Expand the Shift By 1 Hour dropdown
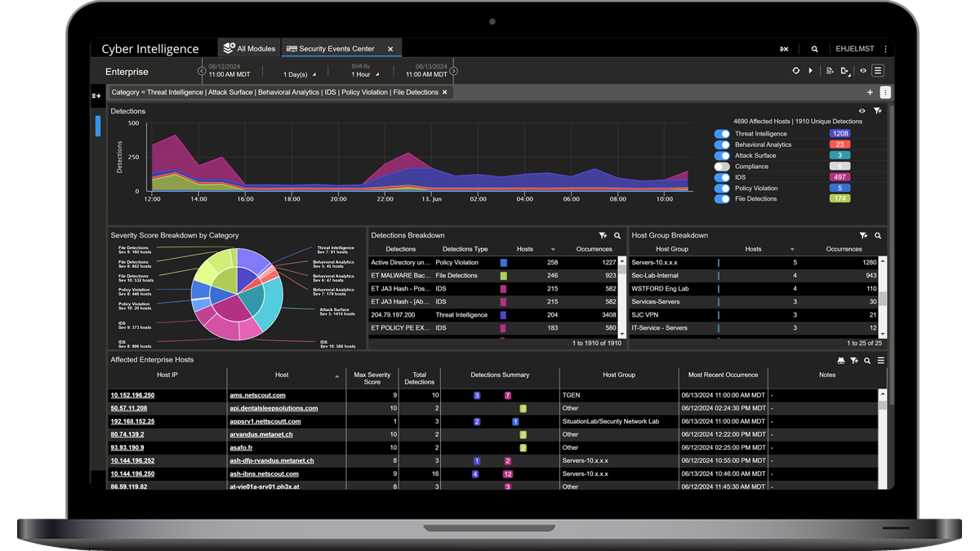980x551 pixels. tap(364, 74)
